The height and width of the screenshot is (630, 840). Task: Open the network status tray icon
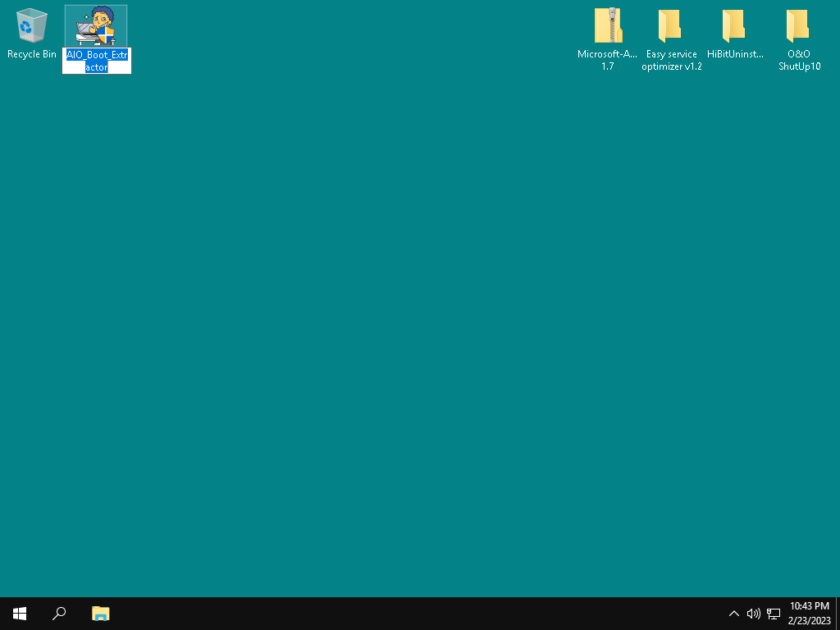[774, 614]
